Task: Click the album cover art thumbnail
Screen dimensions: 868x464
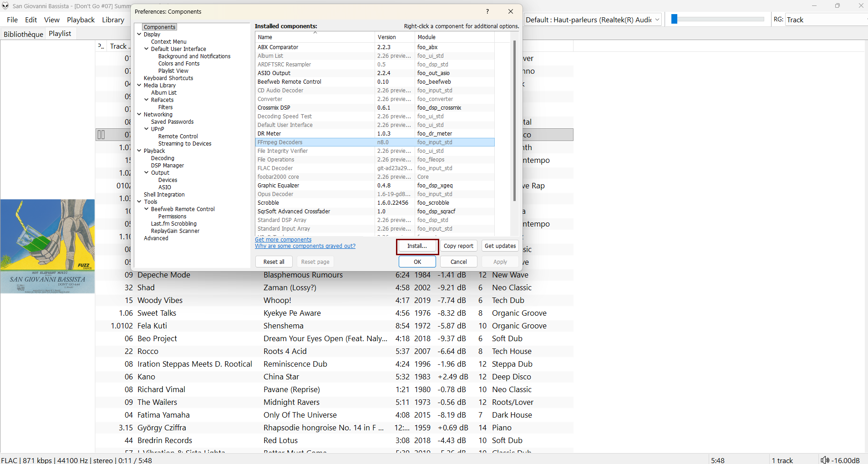Action: tap(47, 246)
